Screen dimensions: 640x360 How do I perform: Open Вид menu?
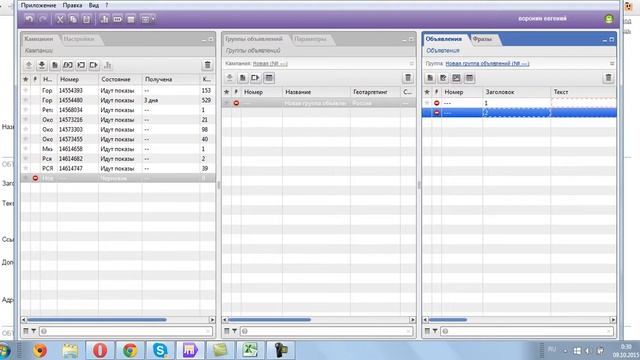click(93, 5)
